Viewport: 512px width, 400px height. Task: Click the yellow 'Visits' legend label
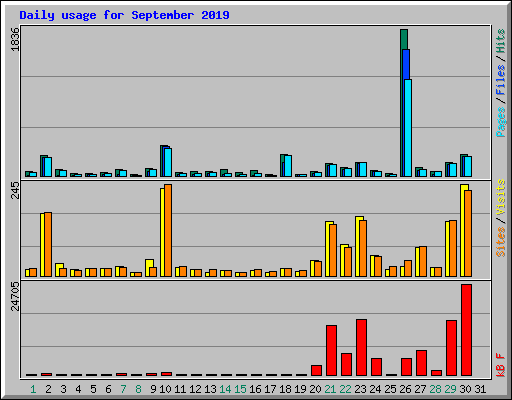coord(500,197)
